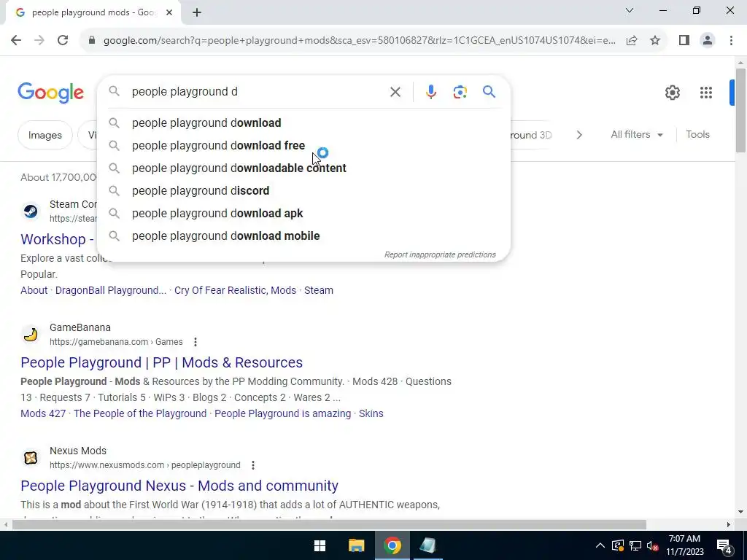Open the Google apps grid
The image size is (747, 560).
pos(706,93)
